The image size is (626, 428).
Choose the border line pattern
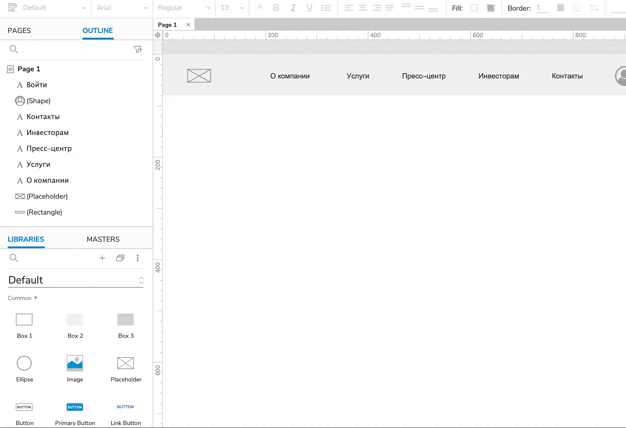[577, 8]
